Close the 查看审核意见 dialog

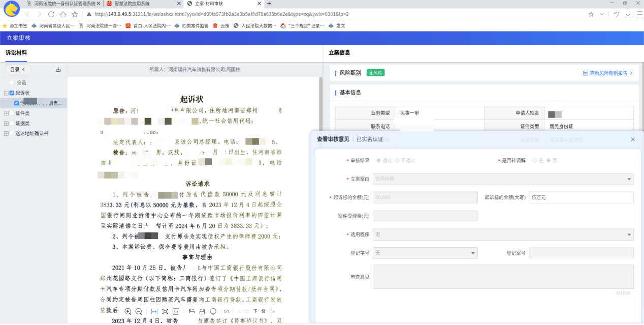coord(633,139)
